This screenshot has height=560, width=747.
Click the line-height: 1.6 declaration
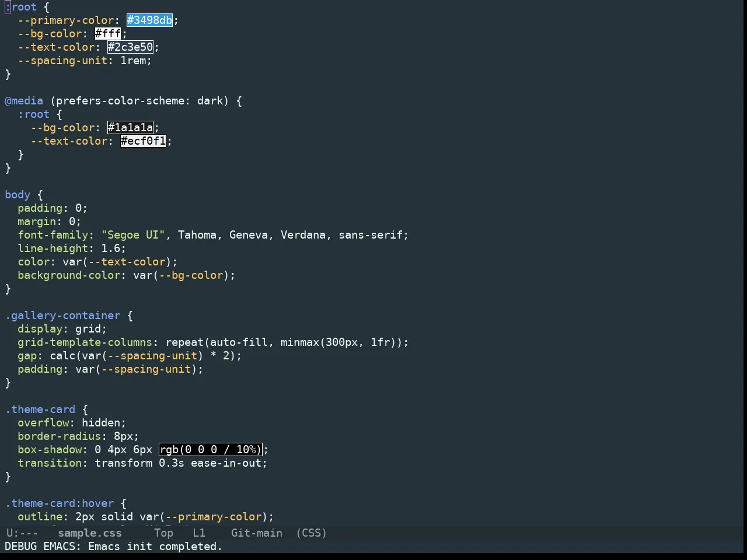[x=72, y=249]
